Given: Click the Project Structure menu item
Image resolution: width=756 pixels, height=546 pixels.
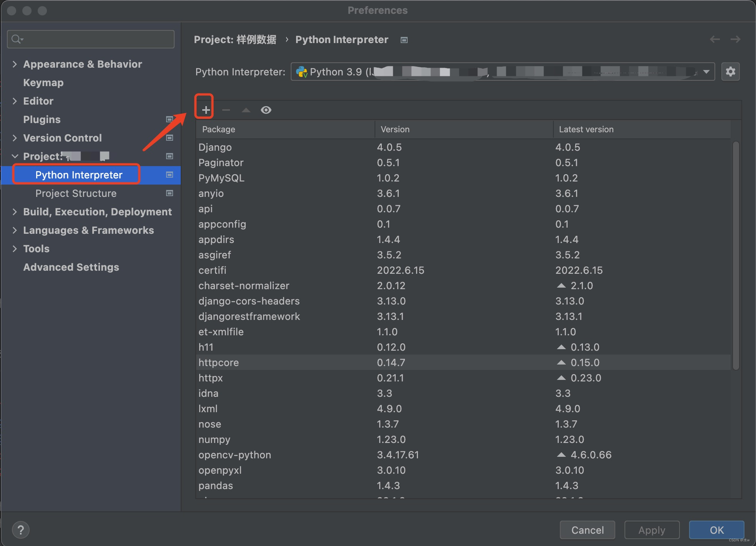Looking at the screenshot, I should (x=77, y=193).
